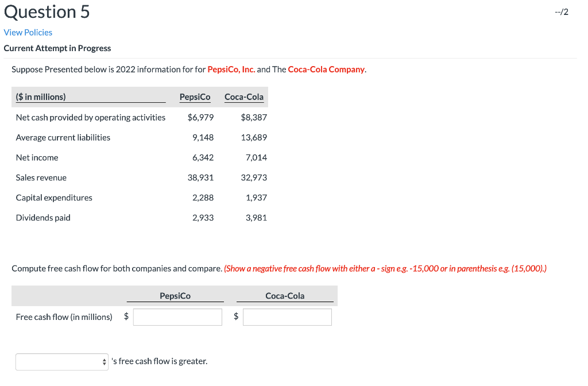Click the Current Attempt in Progress label
Image resolution: width=588 pixels, height=386 pixels.
[57, 48]
